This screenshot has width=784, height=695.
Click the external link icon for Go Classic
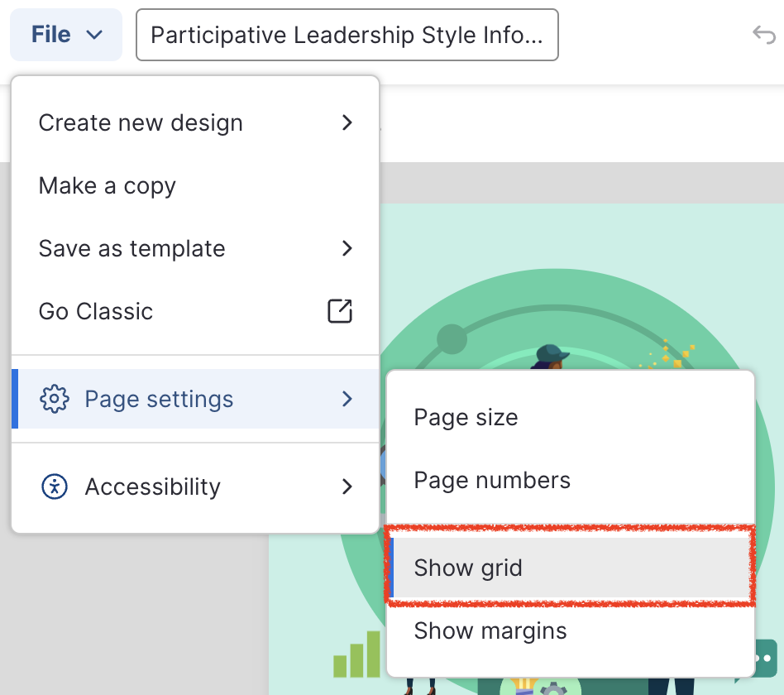click(x=340, y=311)
